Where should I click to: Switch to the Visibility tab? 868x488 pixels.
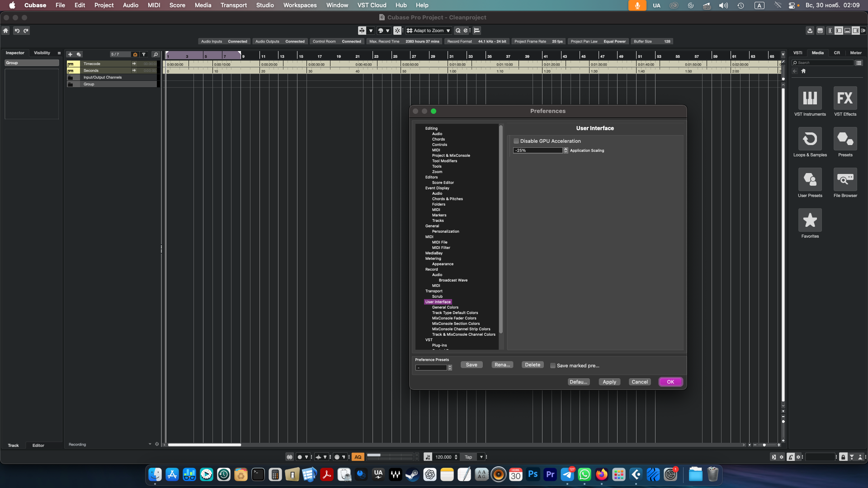42,53
